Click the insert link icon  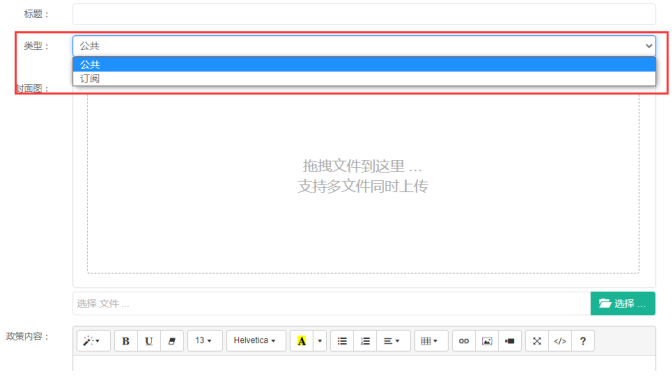[464, 341]
